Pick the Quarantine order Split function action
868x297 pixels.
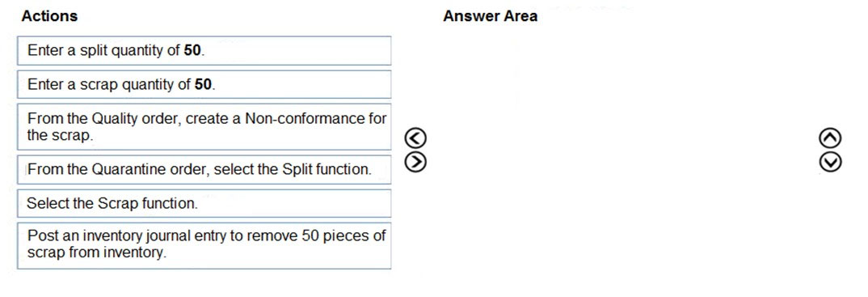[204, 169]
